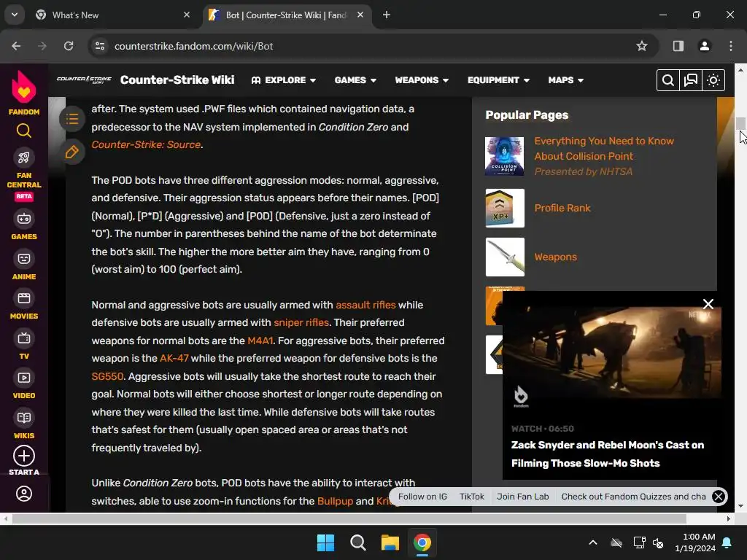Toggle light/dark theme sun icon
The width and height of the screenshot is (747, 560).
coord(713,80)
